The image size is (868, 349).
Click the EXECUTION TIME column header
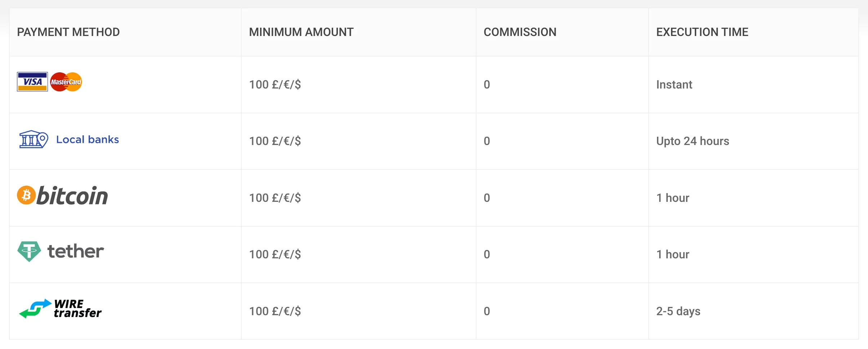pyautogui.click(x=702, y=32)
